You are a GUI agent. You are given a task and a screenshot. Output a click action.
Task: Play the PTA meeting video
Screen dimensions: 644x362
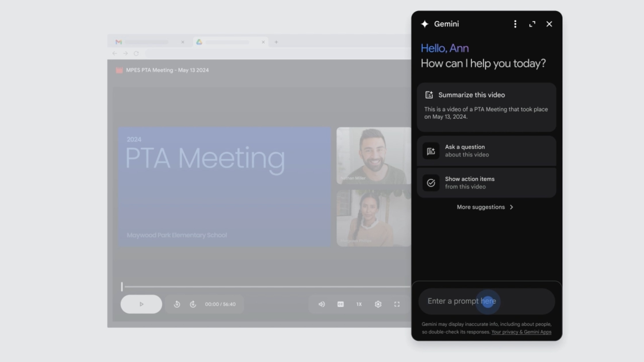(x=141, y=304)
